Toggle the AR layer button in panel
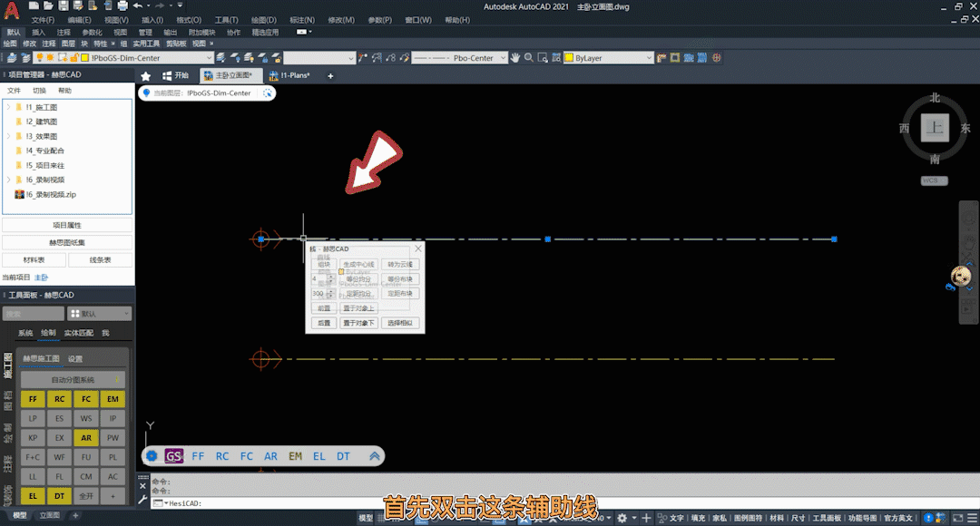The height and width of the screenshot is (526, 980). tap(86, 438)
